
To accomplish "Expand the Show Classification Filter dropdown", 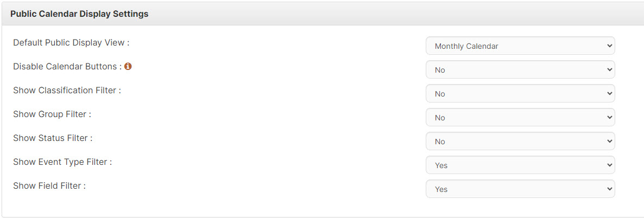I will (520, 94).
